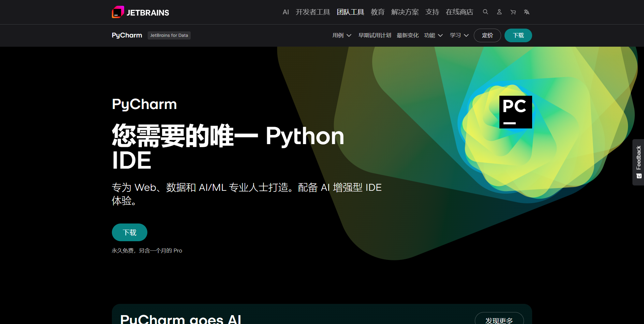Click the PyCharm brand name in subnav

127,35
